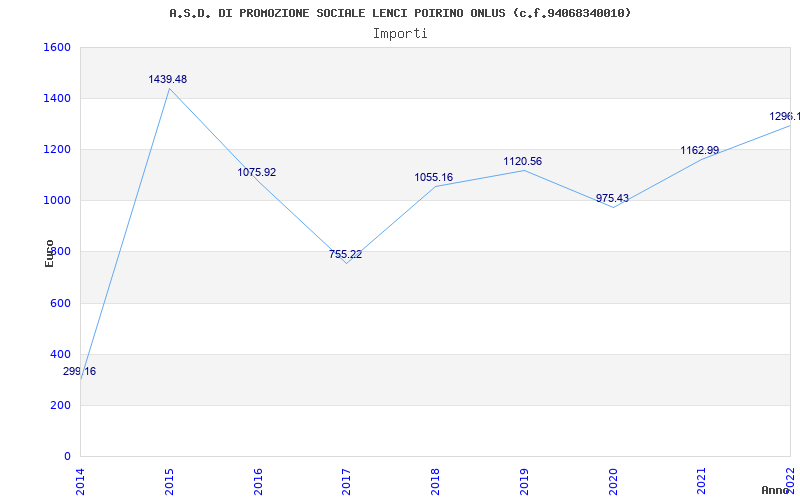Click x-axis year 2018

tap(436, 481)
